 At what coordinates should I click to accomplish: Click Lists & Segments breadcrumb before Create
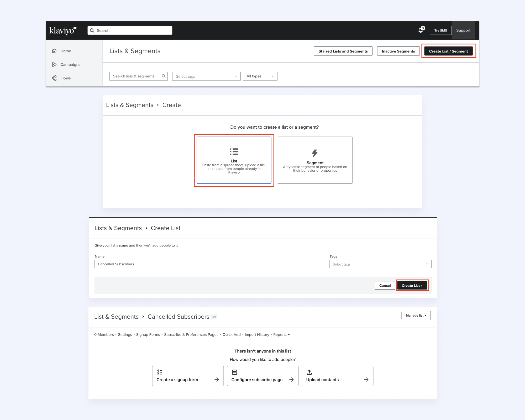pyautogui.click(x=130, y=105)
